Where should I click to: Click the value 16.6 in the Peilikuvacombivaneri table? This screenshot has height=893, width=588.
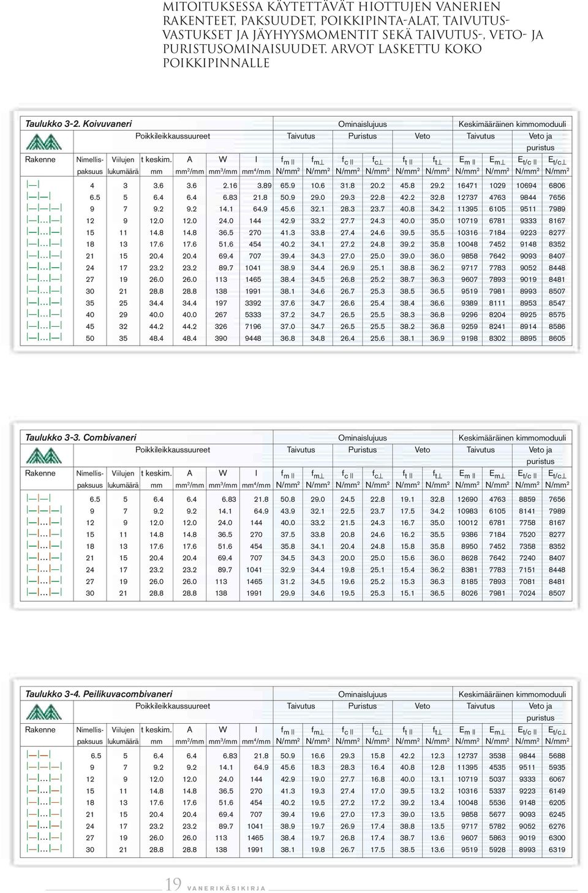click(x=317, y=756)
